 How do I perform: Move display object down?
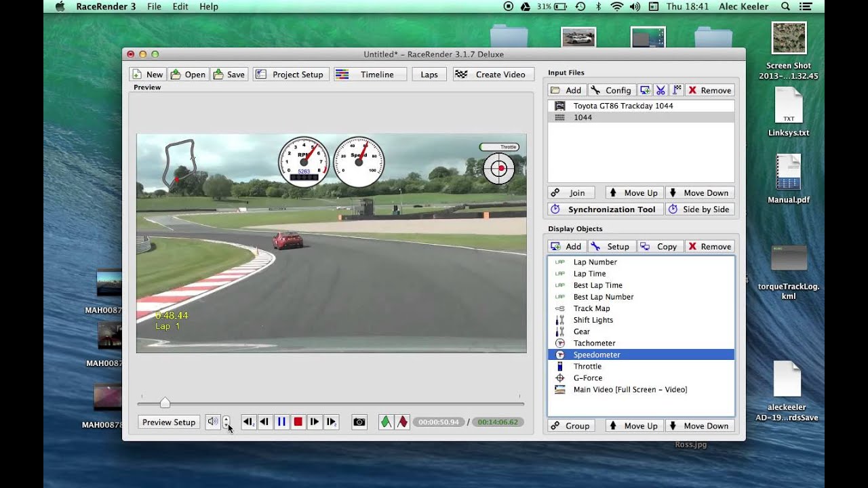[x=699, y=426]
